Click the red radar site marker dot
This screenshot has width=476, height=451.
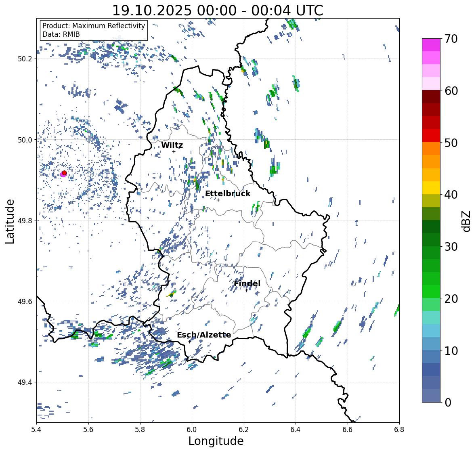tap(64, 173)
